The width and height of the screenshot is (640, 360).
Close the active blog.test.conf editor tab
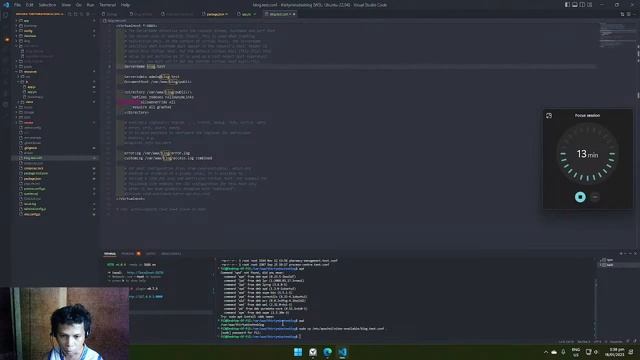click(294, 14)
